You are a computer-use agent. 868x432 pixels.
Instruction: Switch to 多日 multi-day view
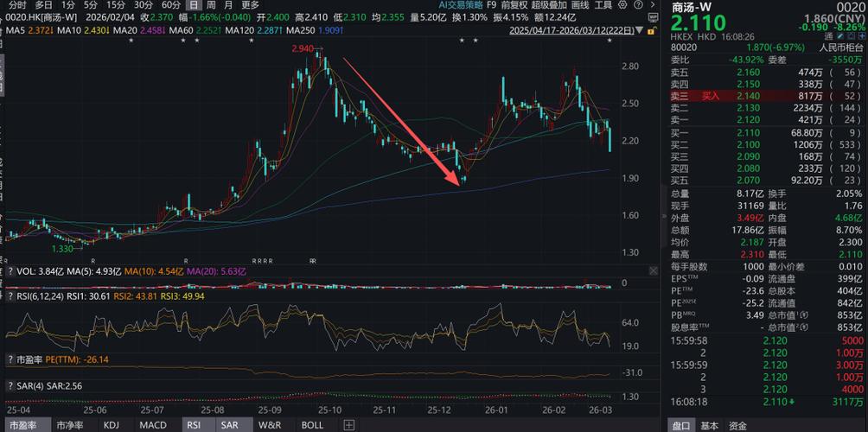[44, 5]
